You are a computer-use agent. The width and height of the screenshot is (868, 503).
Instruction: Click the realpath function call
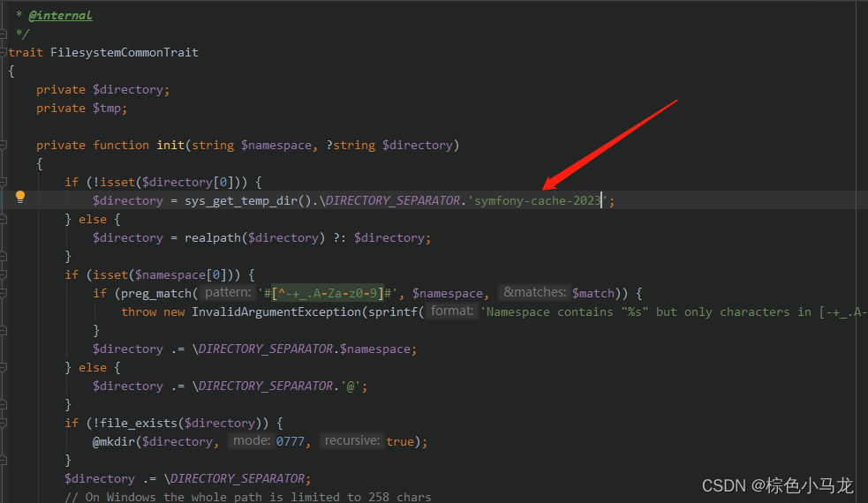coord(213,238)
